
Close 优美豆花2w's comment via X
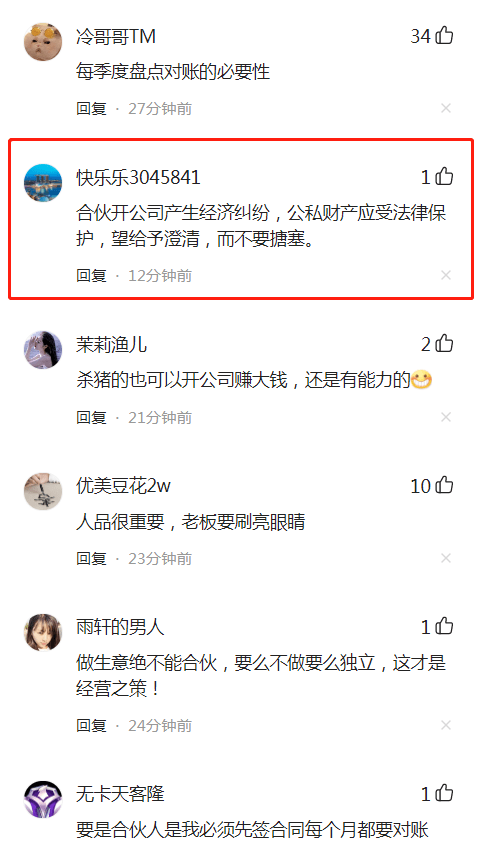point(446,558)
